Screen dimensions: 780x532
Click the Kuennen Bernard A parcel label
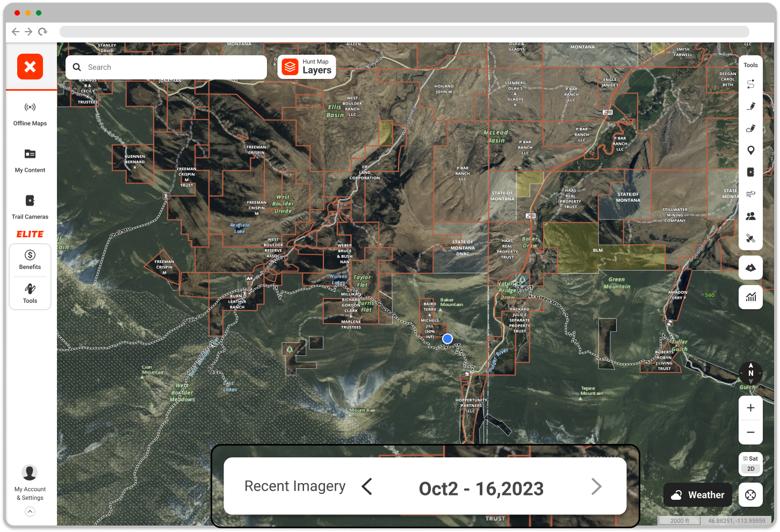click(135, 162)
